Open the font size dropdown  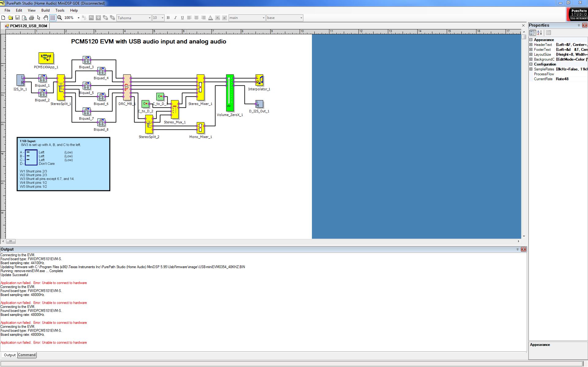[x=162, y=18]
